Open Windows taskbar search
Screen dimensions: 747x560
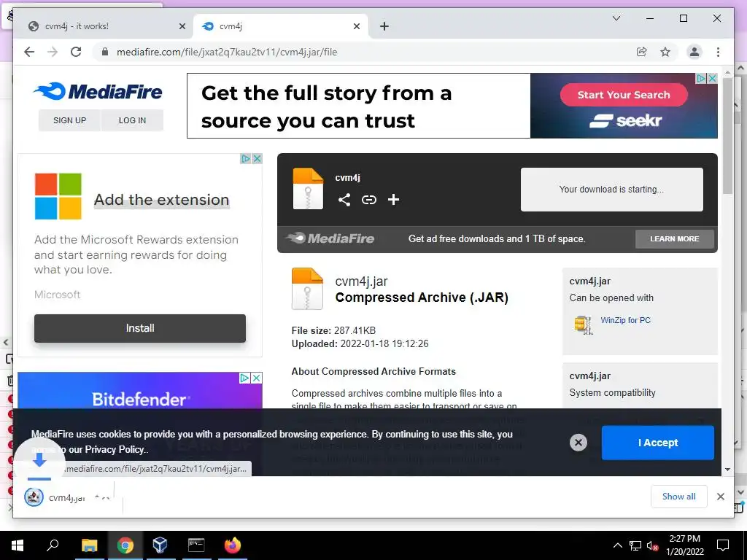tap(53, 545)
